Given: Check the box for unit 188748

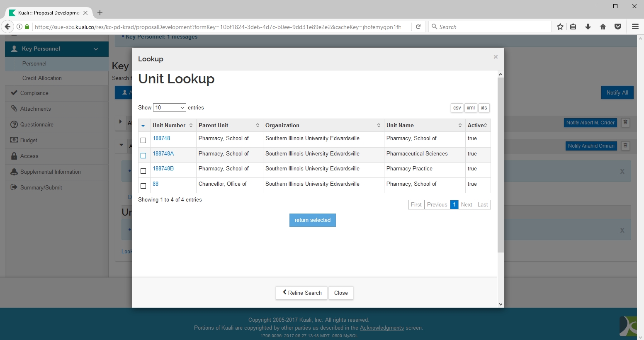Looking at the screenshot, I should coord(143,141).
